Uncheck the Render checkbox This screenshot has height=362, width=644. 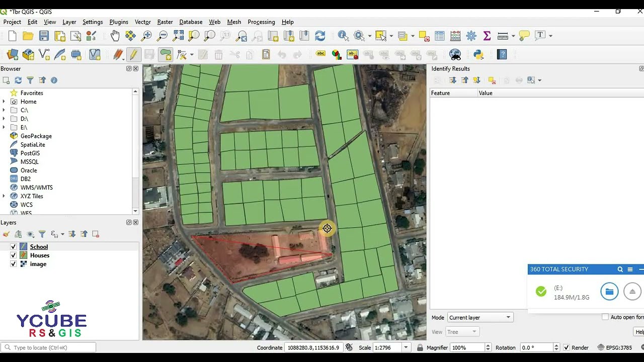click(567, 347)
